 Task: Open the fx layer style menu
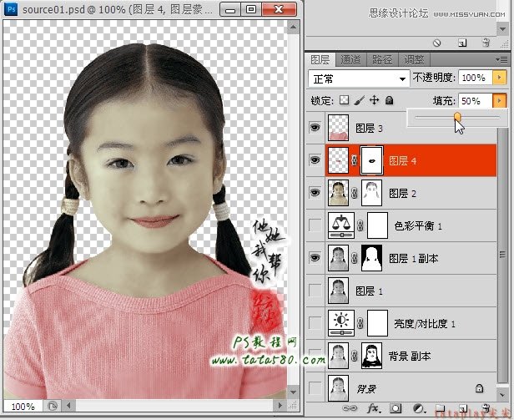coord(374,408)
